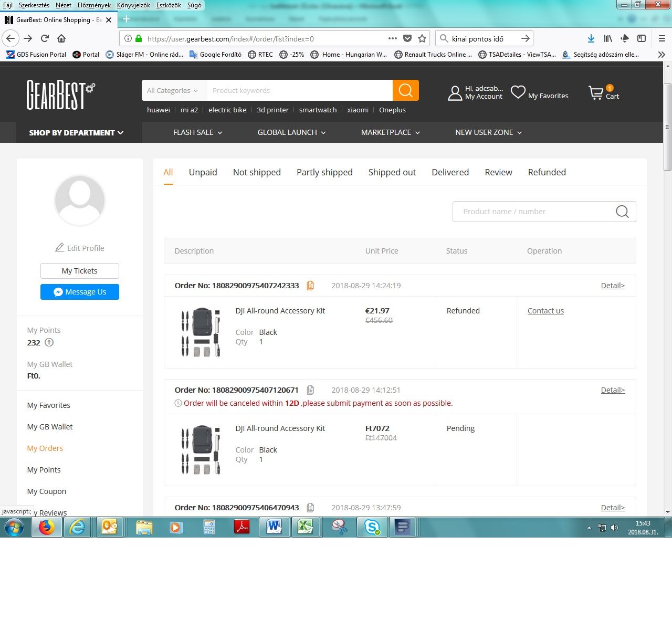Click the Product keywords search field
This screenshot has width=672, height=620.
pos(299,90)
